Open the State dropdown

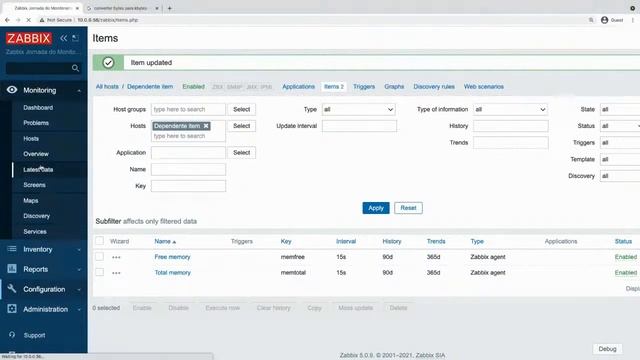[x=620, y=109]
